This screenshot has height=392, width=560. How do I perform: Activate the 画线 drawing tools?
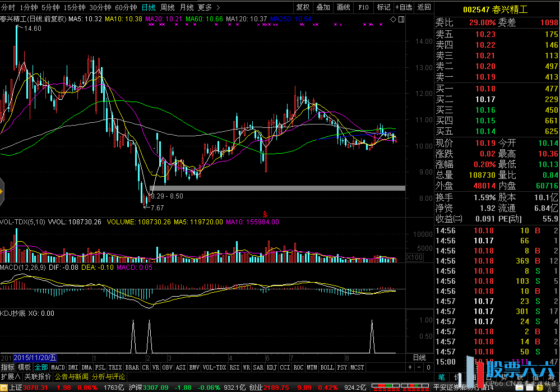tap(344, 7)
